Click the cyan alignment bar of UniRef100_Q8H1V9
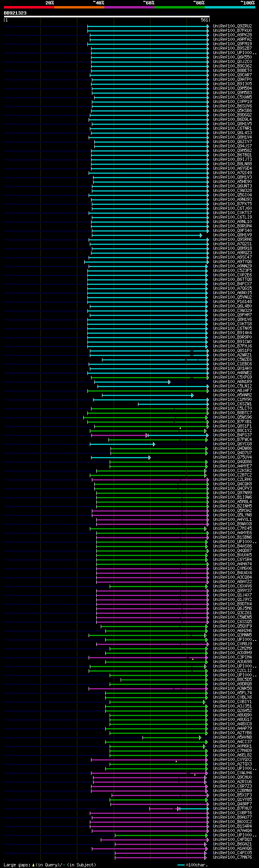The image size is (259, 868). click(147, 235)
